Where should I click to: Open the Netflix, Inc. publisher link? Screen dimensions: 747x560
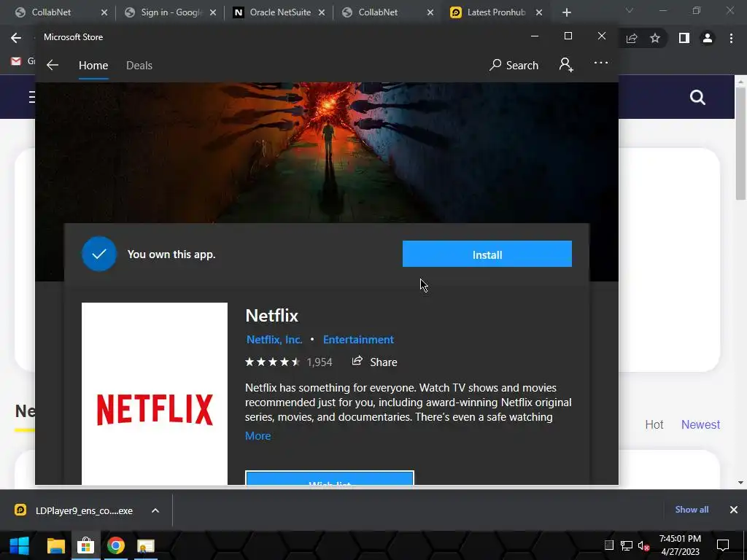pos(274,340)
